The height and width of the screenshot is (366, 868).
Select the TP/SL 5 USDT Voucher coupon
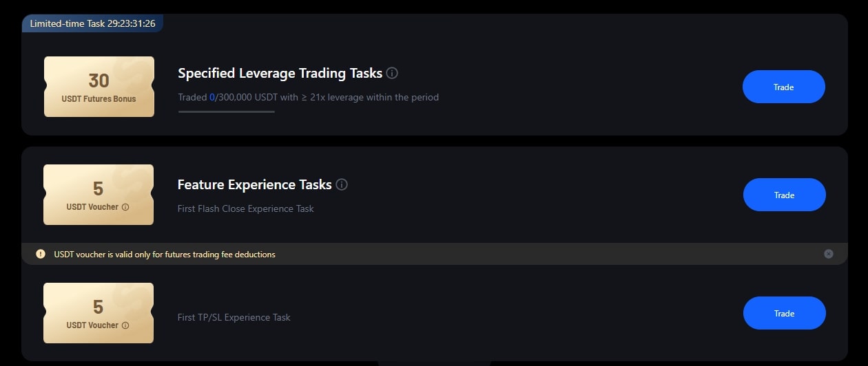tap(99, 313)
